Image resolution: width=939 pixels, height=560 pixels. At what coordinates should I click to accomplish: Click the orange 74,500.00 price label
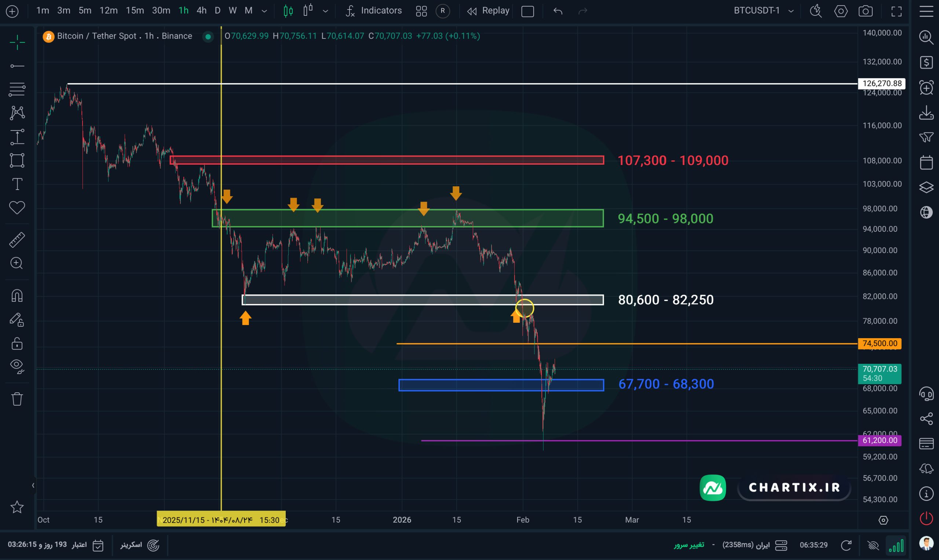pyautogui.click(x=879, y=343)
